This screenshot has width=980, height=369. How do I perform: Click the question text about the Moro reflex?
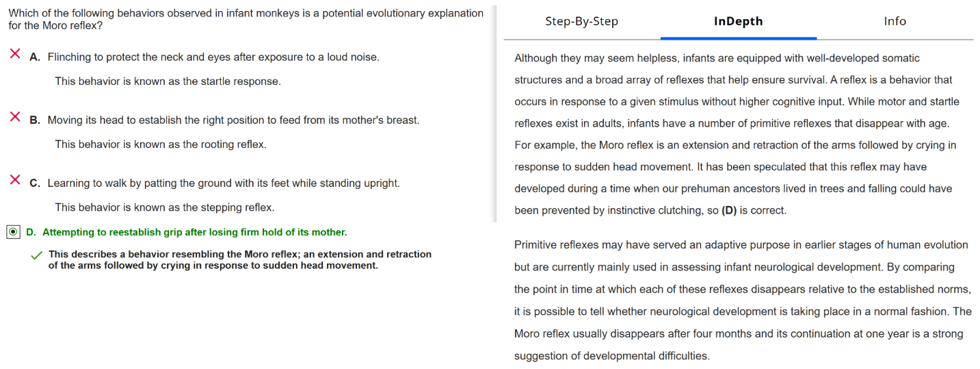(246, 19)
